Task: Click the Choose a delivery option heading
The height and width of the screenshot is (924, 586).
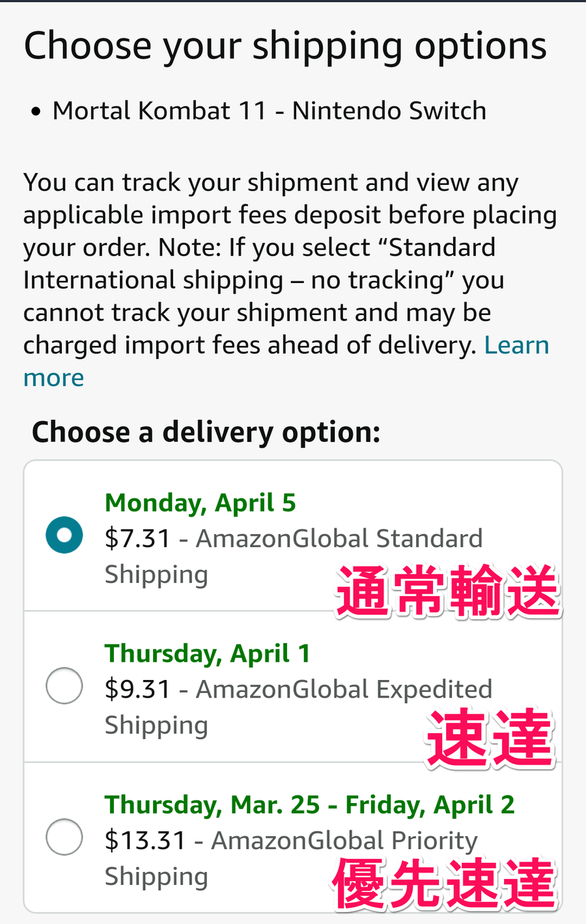Action: (x=206, y=432)
